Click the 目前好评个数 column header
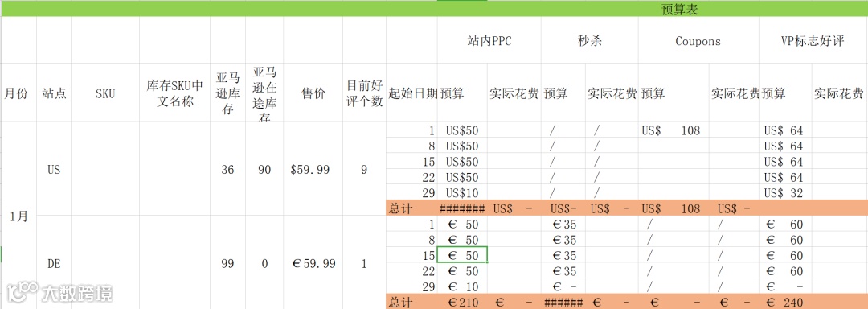Image resolution: width=868 pixels, height=309 pixels. click(364, 93)
